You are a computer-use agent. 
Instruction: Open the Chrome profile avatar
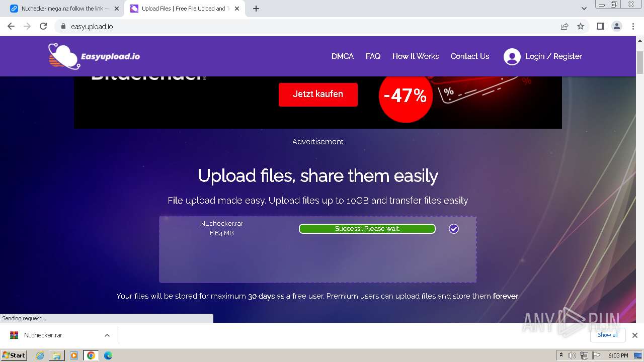point(616,26)
